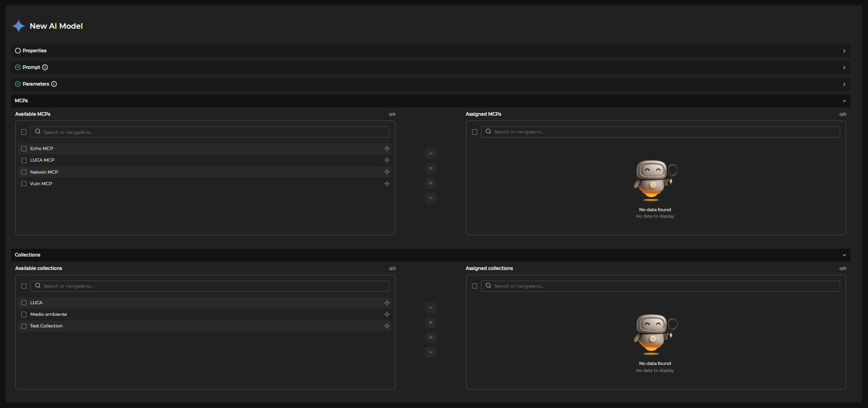The height and width of the screenshot is (408, 868).
Task: Click the Assigned collections search field
Action: (660, 286)
